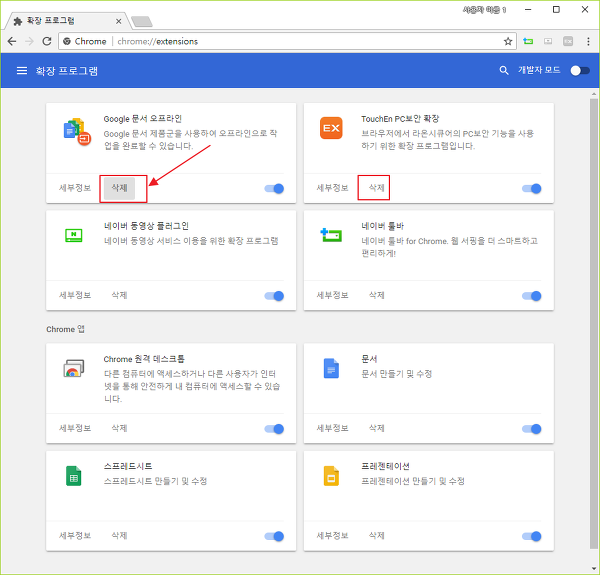Disable TouchEn PC보안 확장 toggle
Screen dimensions: 600x575
[x=532, y=188]
